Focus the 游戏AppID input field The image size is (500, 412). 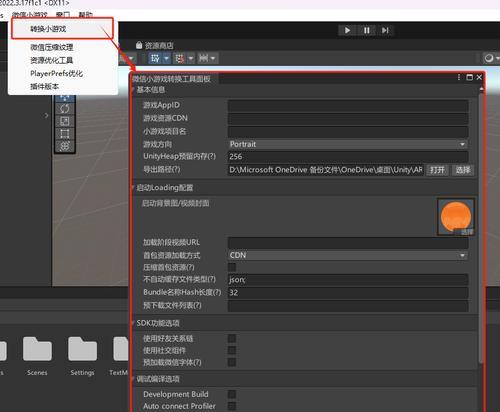coord(348,105)
